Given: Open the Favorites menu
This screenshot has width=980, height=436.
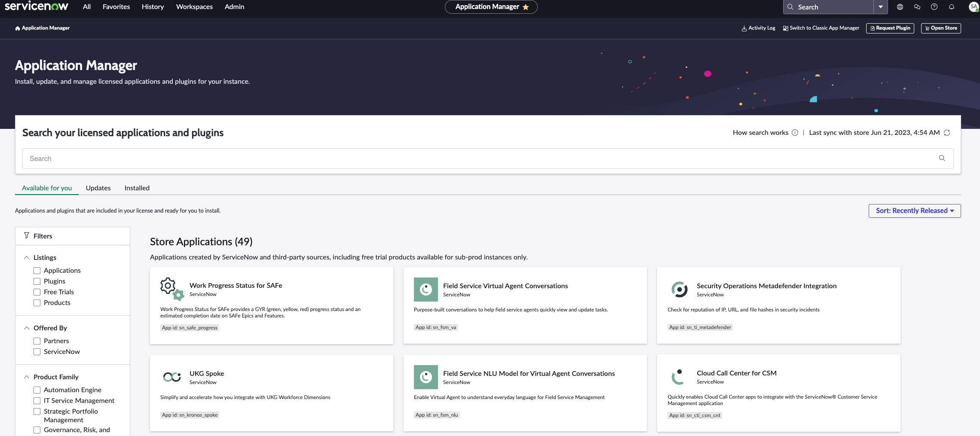Looking at the screenshot, I should click(116, 7).
